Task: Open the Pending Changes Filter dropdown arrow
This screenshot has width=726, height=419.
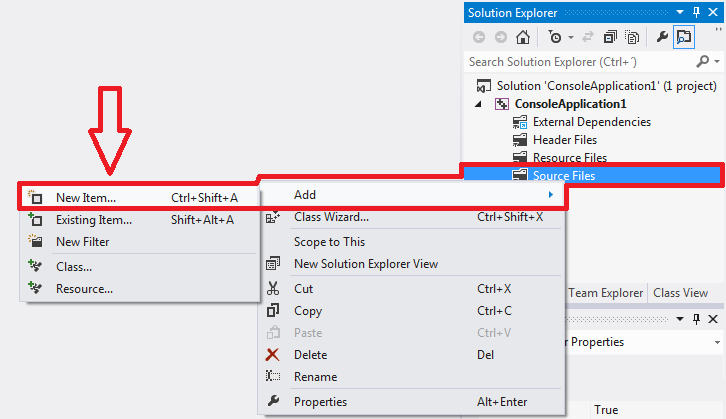Action: click(x=571, y=38)
